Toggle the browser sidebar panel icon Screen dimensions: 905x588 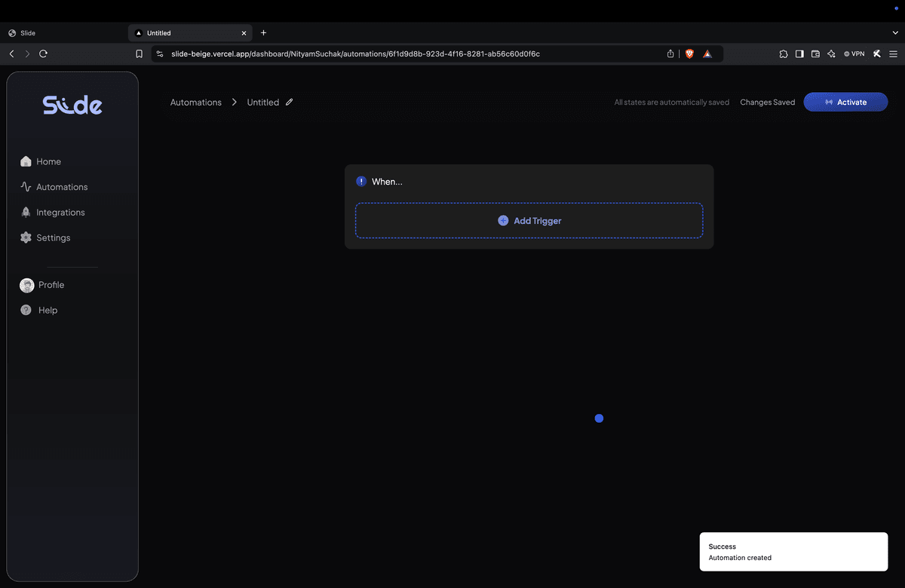pos(799,54)
